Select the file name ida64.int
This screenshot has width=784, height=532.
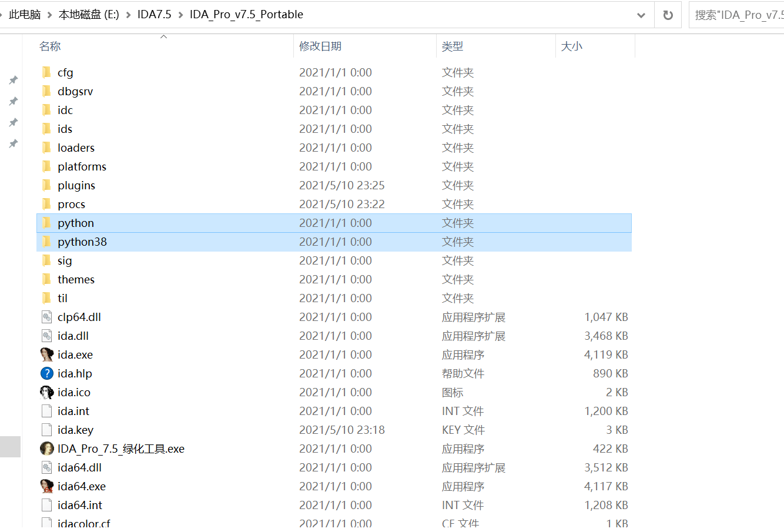(x=80, y=505)
